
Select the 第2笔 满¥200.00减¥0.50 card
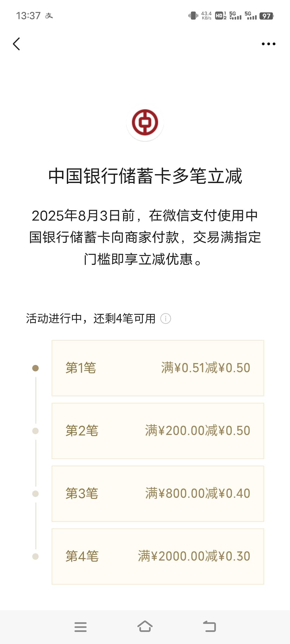tap(158, 431)
